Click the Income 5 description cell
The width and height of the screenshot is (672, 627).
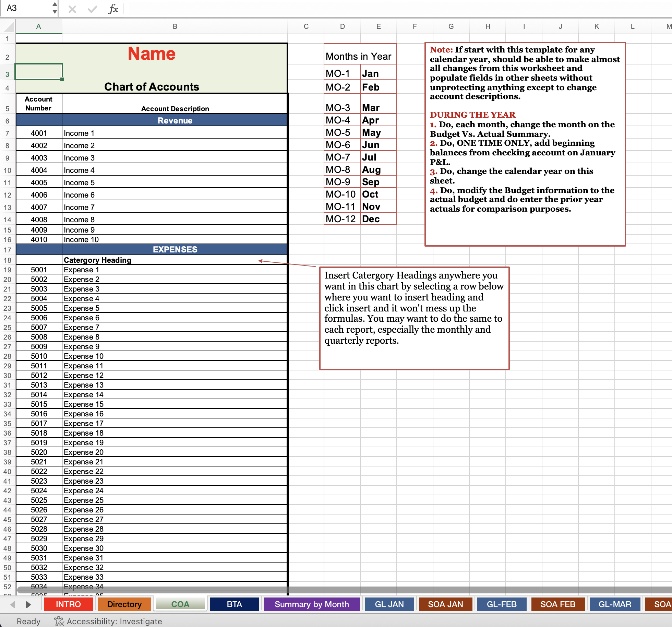tap(175, 182)
